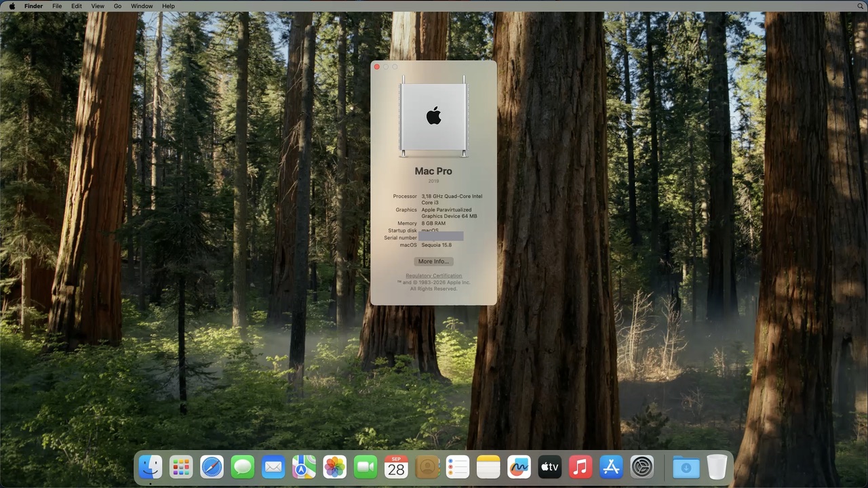Viewport: 868px width, 488px height.
Task: Open the Window menu
Action: tap(142, 6)
